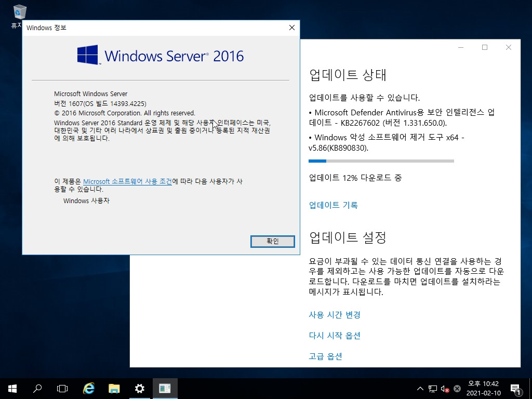Click the Windows 정보 title bar text
Screen dimensions: 532x399
pos(46,28)
